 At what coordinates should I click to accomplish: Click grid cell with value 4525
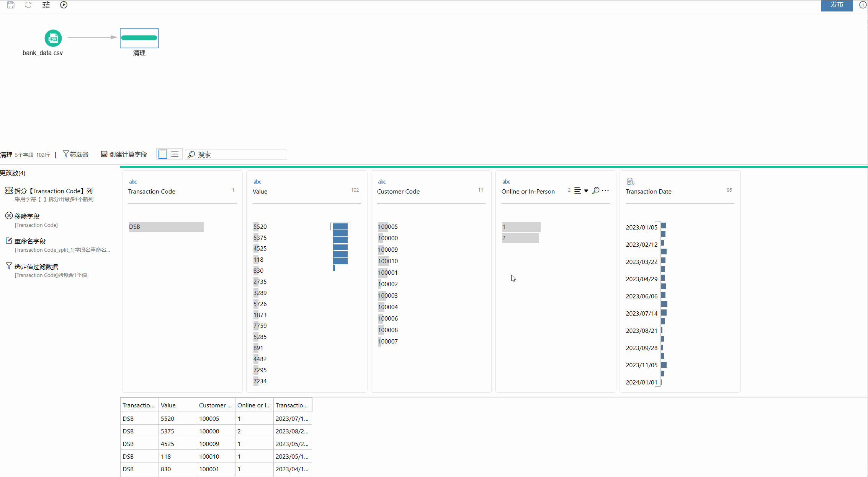click(x=178, y=444)
